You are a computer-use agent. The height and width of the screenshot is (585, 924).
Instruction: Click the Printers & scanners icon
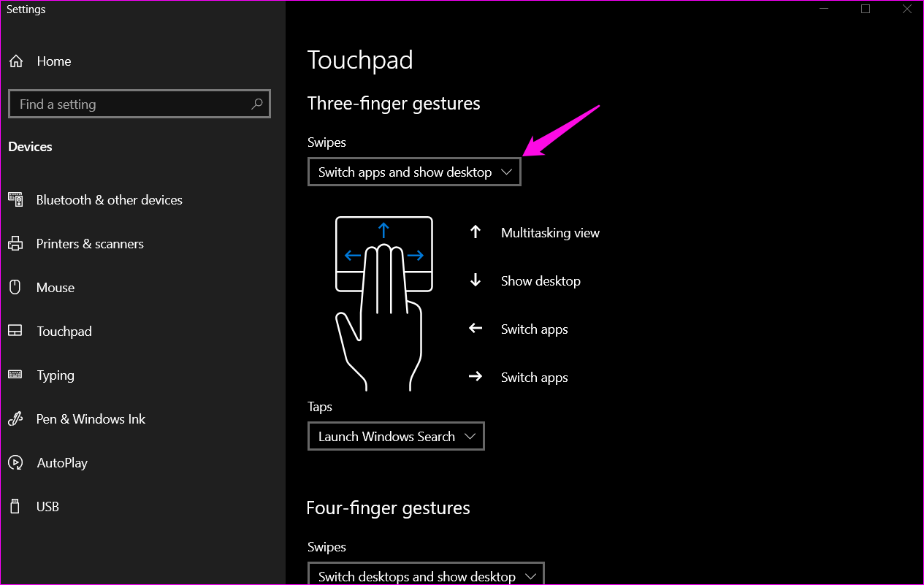point(15,244)
